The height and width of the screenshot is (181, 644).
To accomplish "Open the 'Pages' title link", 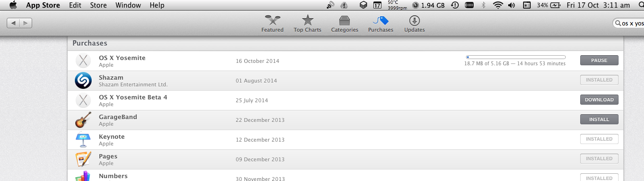I will pyautogui.click(x=108, y=157).
